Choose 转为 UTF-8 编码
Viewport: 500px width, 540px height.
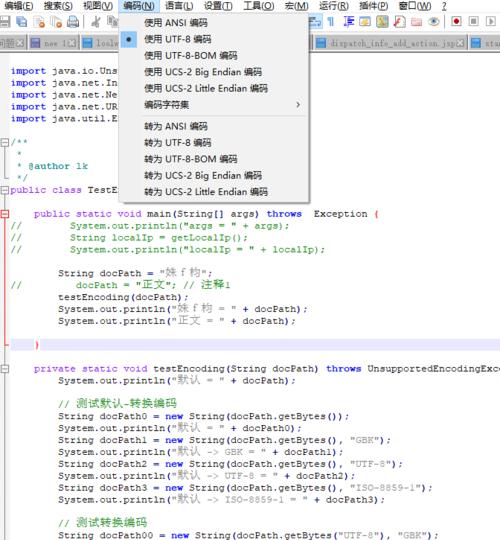click(214, 143)
